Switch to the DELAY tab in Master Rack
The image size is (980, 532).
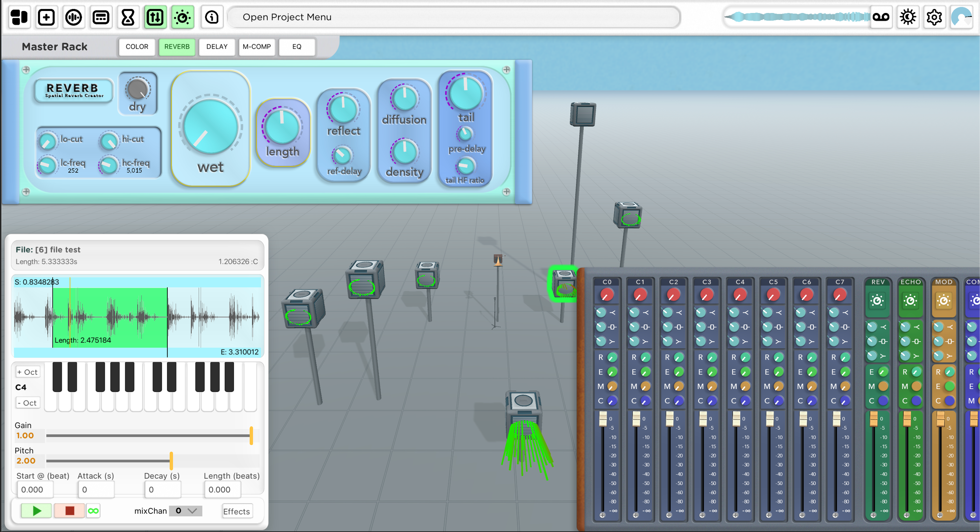point(217,47)
